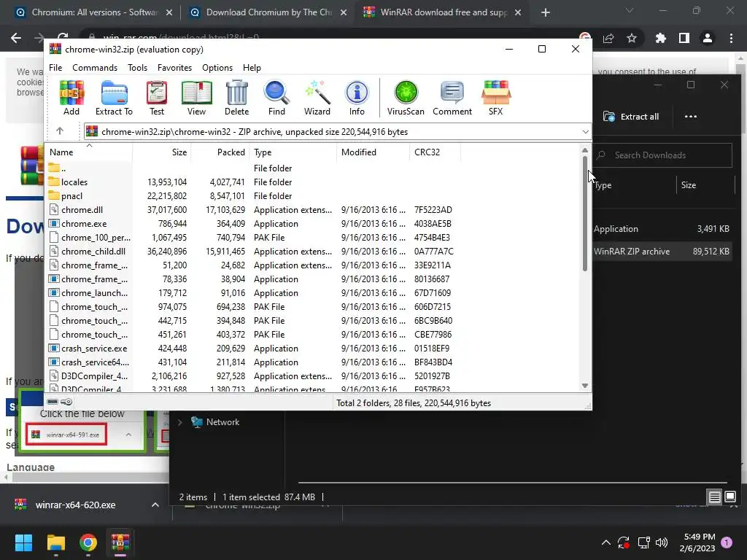Open a new Chrome tab

(546, 12)
